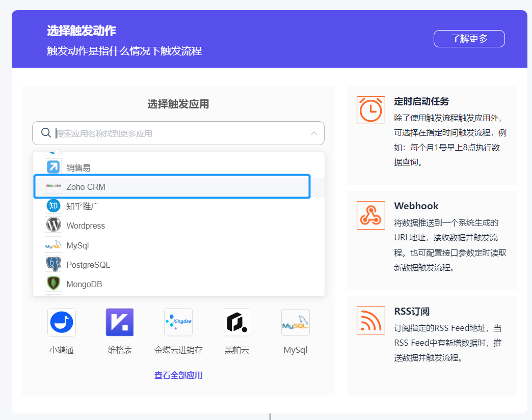532x420 pixels.
Task: Click the 定时启动任务 clock icon
Action: pyautogui.click(x=371, y=110)
